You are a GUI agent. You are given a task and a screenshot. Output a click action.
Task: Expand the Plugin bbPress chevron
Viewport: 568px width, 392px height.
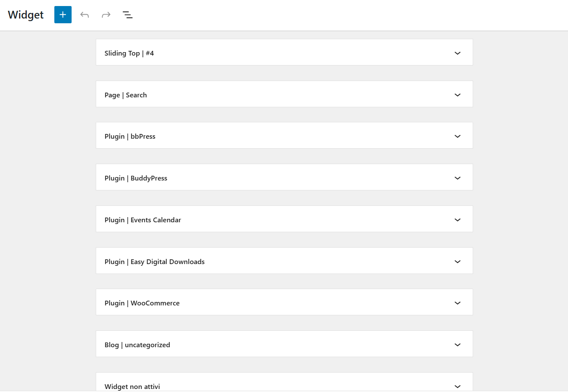point(458,136)
